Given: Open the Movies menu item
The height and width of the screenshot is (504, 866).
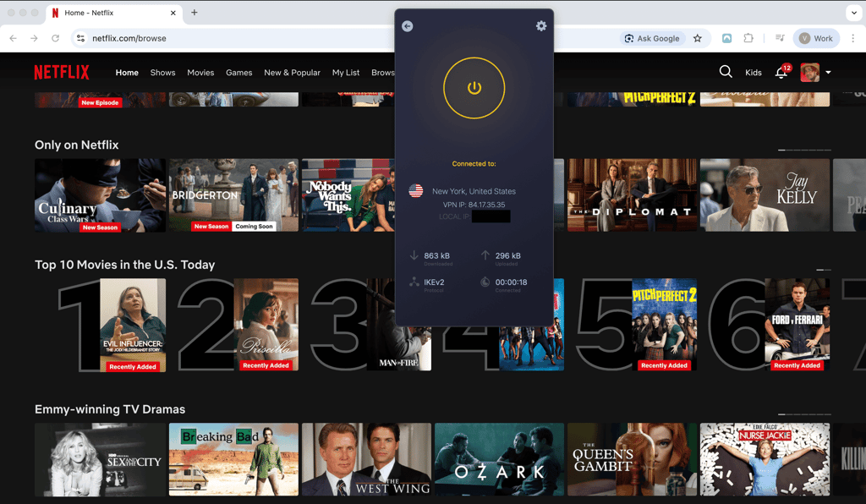Looking at the screenshot, I should pyautogui.click(x=200, y=73).
